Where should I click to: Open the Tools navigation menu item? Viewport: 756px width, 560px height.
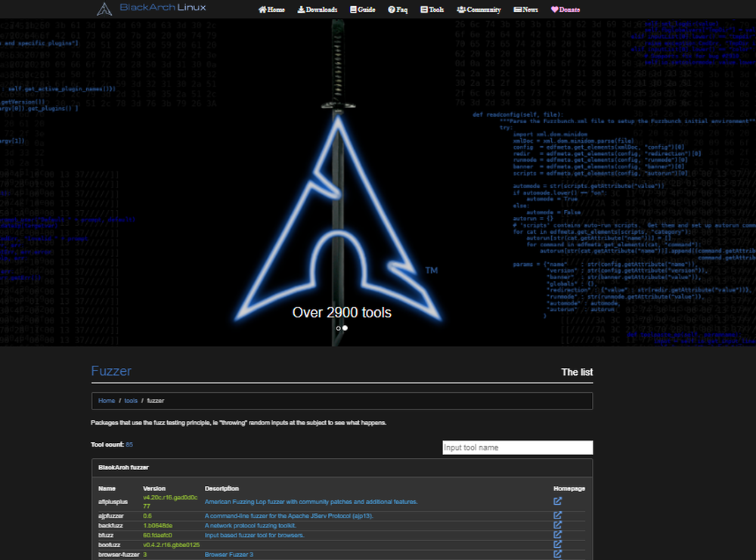[x=432, y=10]
